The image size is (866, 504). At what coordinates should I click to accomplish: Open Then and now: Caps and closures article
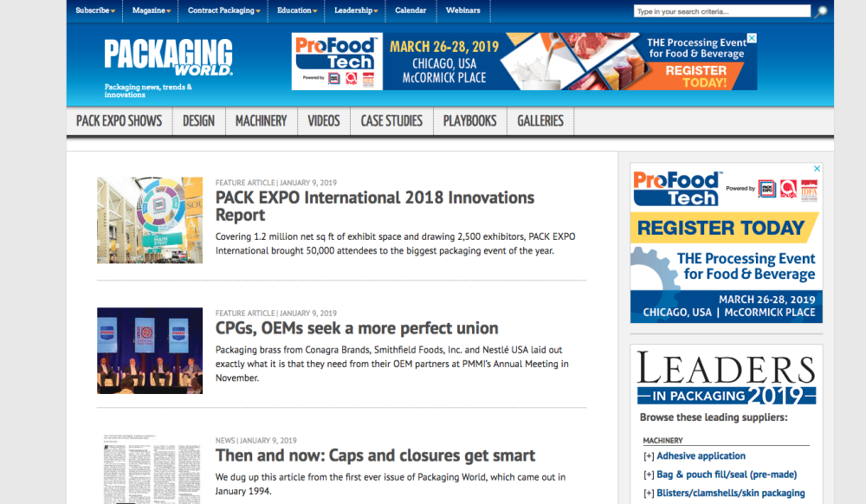(375, 456)
